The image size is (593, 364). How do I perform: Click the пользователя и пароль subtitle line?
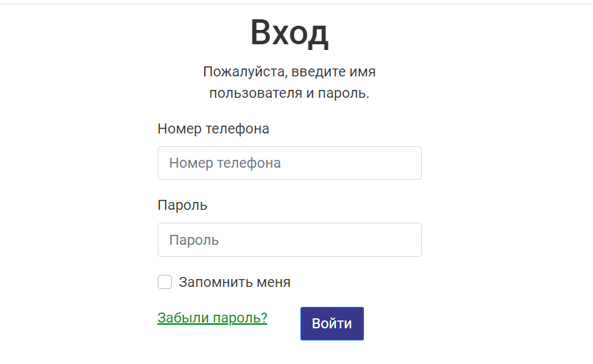pos(289,93)
